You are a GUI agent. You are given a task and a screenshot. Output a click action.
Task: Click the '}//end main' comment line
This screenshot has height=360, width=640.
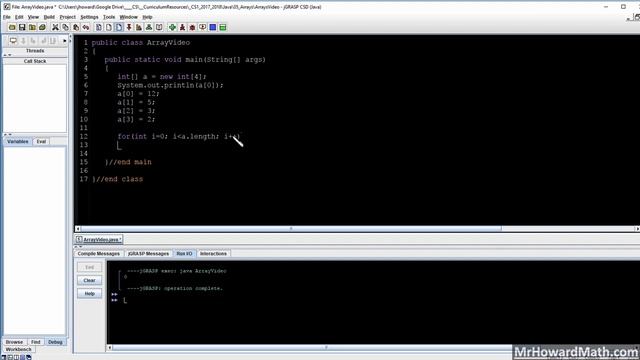[x=128, y=162]
